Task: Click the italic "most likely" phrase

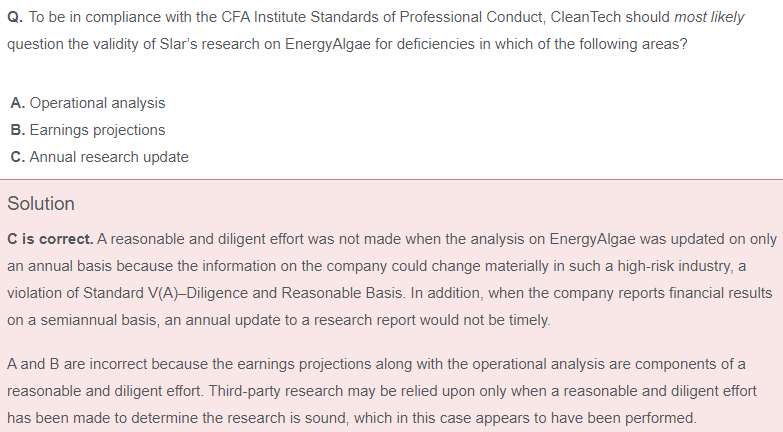Action: tap(709, 17)
